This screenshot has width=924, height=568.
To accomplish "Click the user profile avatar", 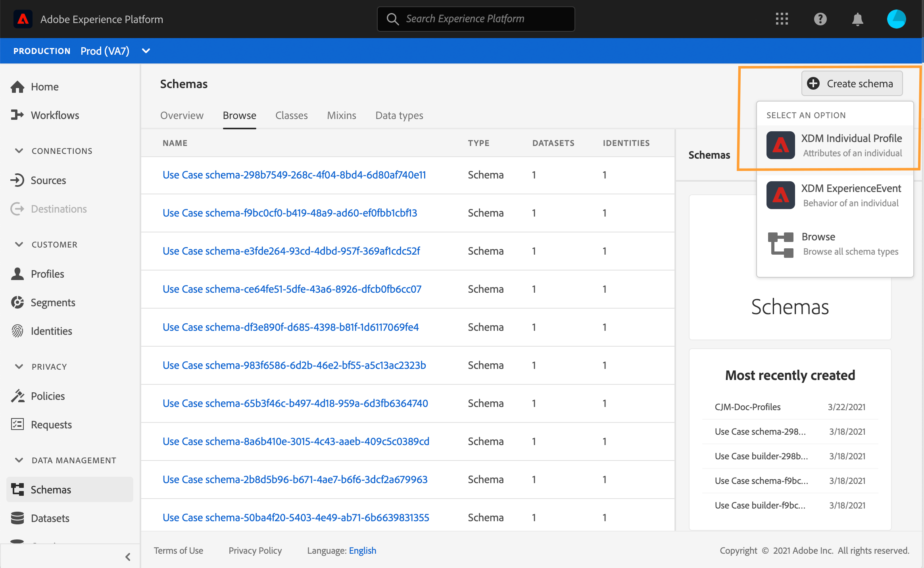I will 896,19.
